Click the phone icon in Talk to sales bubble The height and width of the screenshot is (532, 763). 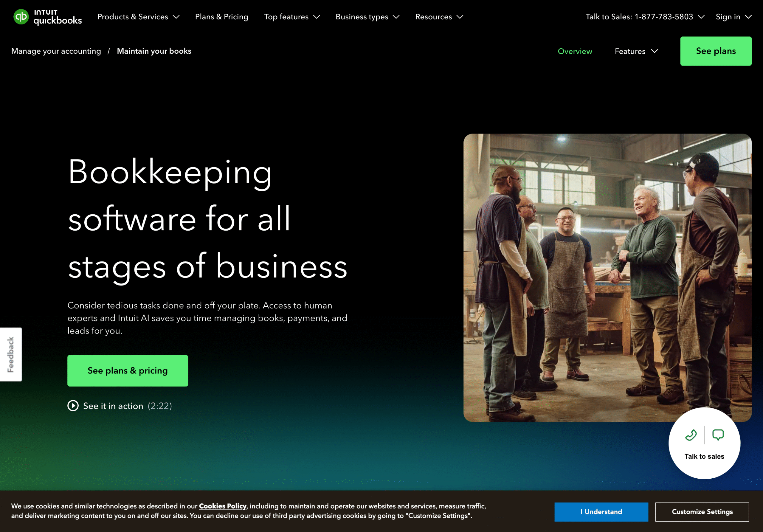click(x=691, y=435)
